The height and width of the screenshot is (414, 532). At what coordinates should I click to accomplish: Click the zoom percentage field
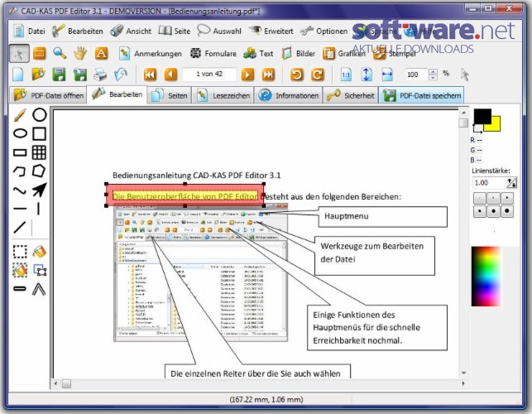point(416,75)
